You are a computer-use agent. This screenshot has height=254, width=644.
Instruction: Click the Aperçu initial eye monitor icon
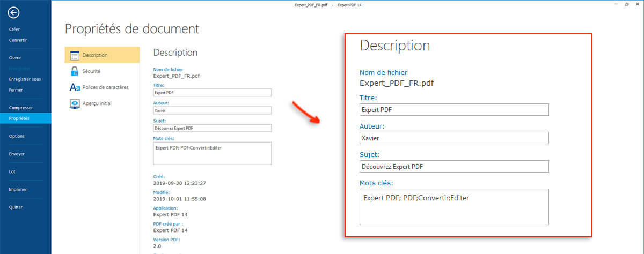75,103
